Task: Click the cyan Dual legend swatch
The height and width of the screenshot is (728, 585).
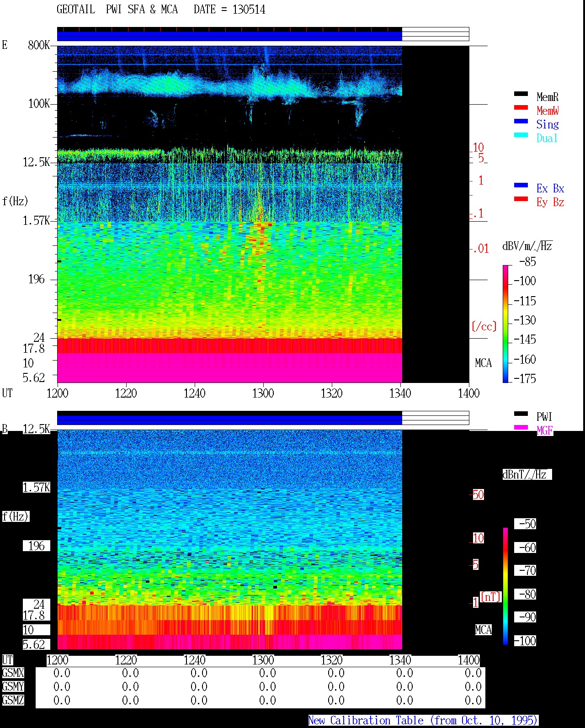Action: click(521, 135)
